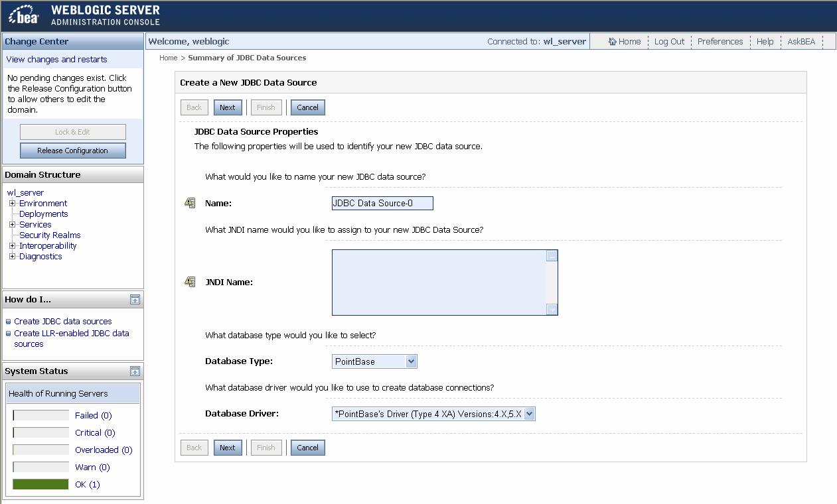Click the bottom Next button

[228, 448]
